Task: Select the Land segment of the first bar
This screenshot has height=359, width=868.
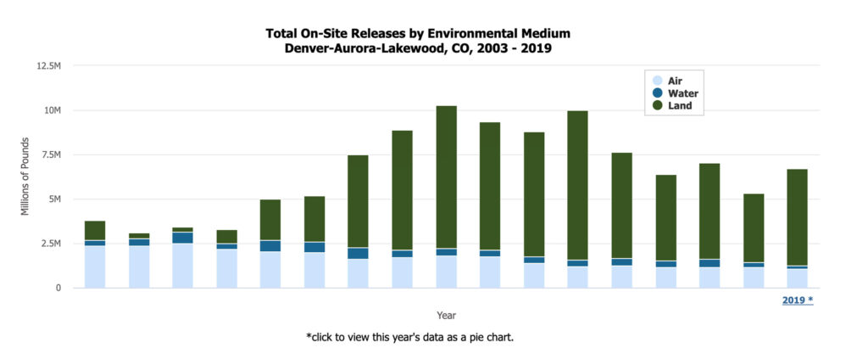Action: (x=95, y=230)
